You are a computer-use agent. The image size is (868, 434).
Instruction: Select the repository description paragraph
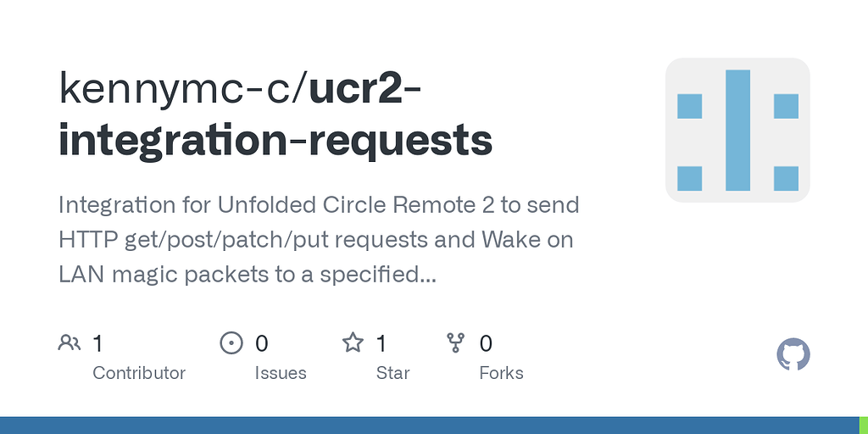pyautogui.click(x=319, y=240)
